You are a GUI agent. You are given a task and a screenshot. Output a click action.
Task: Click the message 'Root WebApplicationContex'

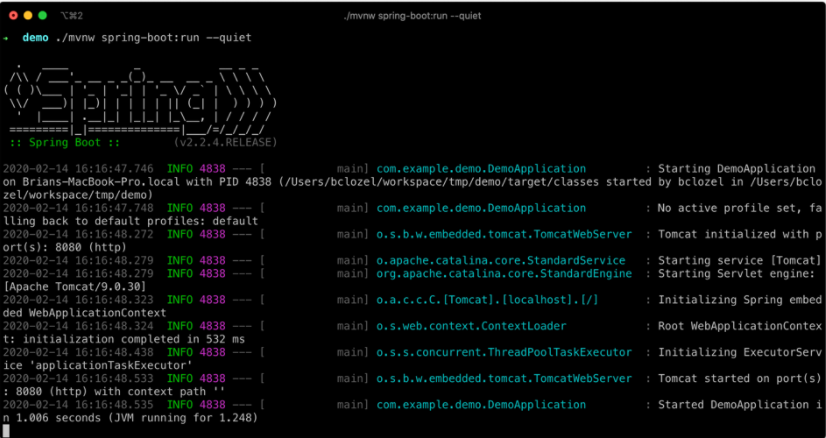(x=740, y=326)
